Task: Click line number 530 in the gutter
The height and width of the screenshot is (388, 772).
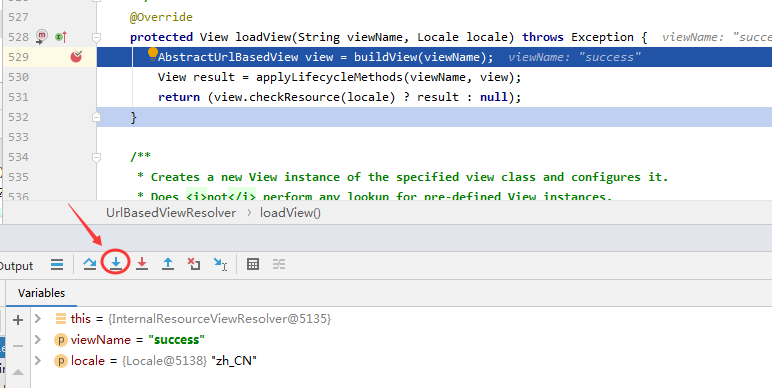Action: [18, 77]
